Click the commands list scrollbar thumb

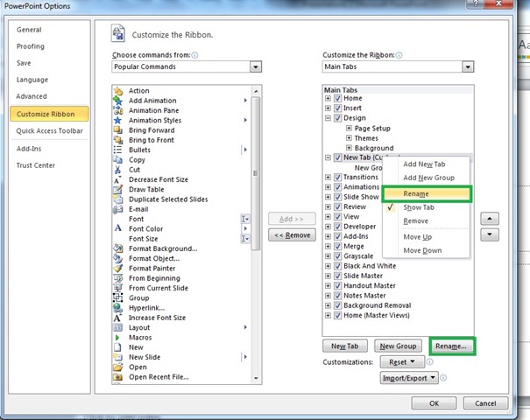click(x=256, y=173)
